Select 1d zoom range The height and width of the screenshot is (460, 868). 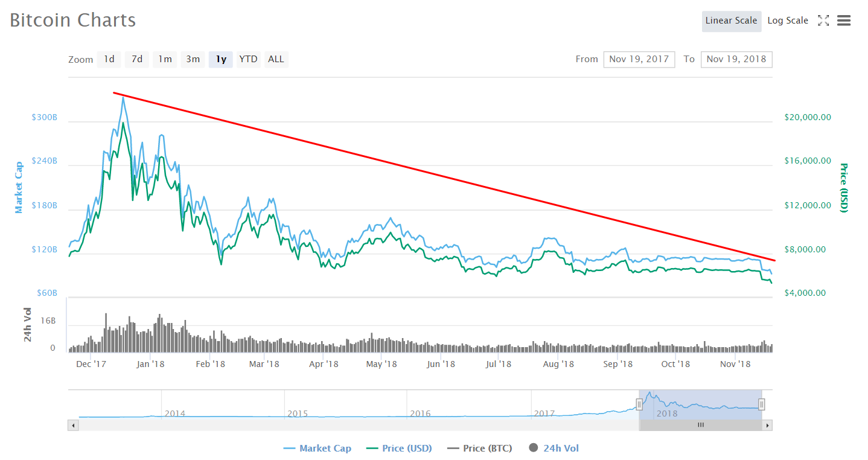click(109, 59)
